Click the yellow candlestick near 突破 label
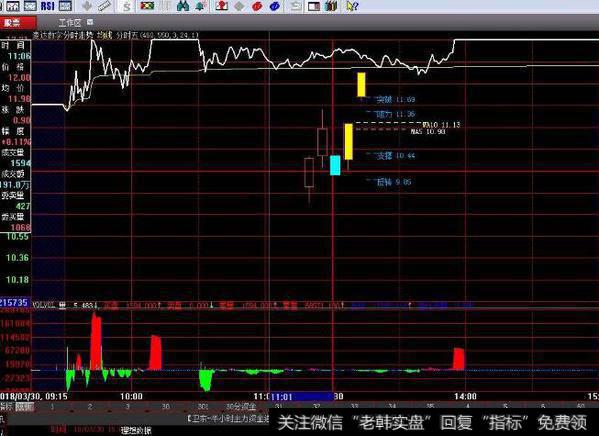 361,84
